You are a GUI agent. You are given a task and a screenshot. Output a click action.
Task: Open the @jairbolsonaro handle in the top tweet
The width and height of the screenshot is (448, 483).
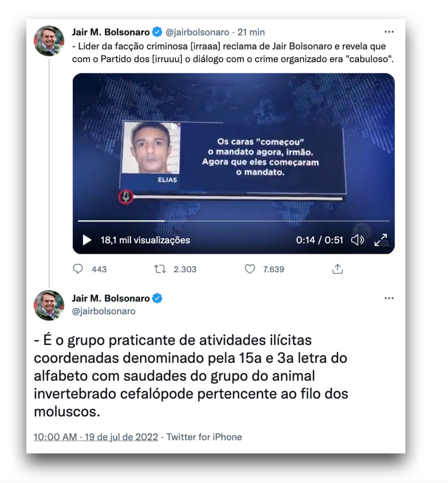click(197, 32)
